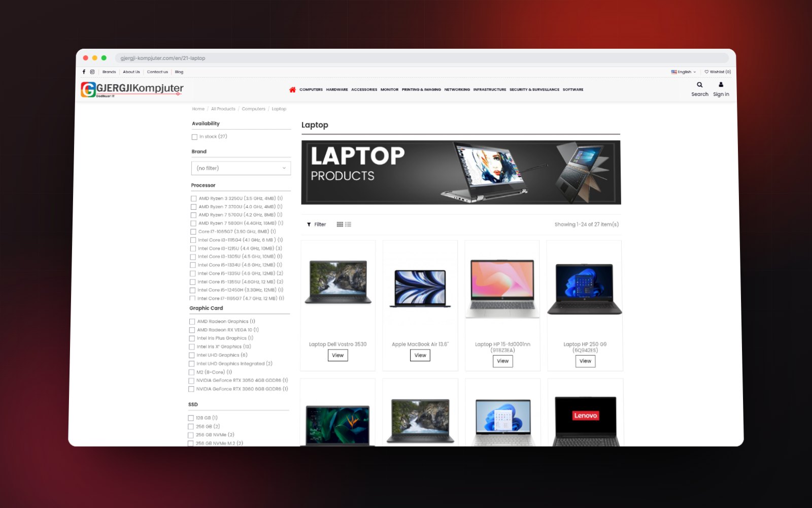Screen dimensions: 812x508
Task: Open the Computers menu
Action: pyautogui.click(x=311, y=89)
